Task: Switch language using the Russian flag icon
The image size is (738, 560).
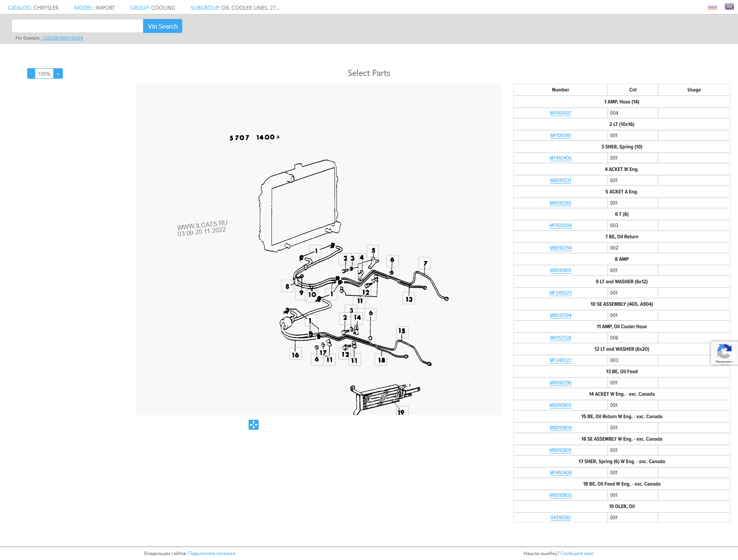Action: [712, 7]
